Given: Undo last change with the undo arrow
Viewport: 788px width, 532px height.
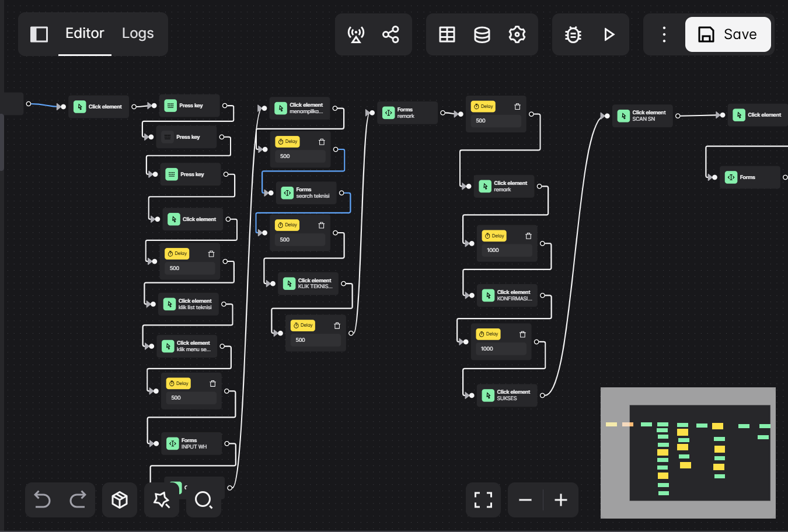Looking at the screenshot, I should pyautogui.click(x=41, y=500).
